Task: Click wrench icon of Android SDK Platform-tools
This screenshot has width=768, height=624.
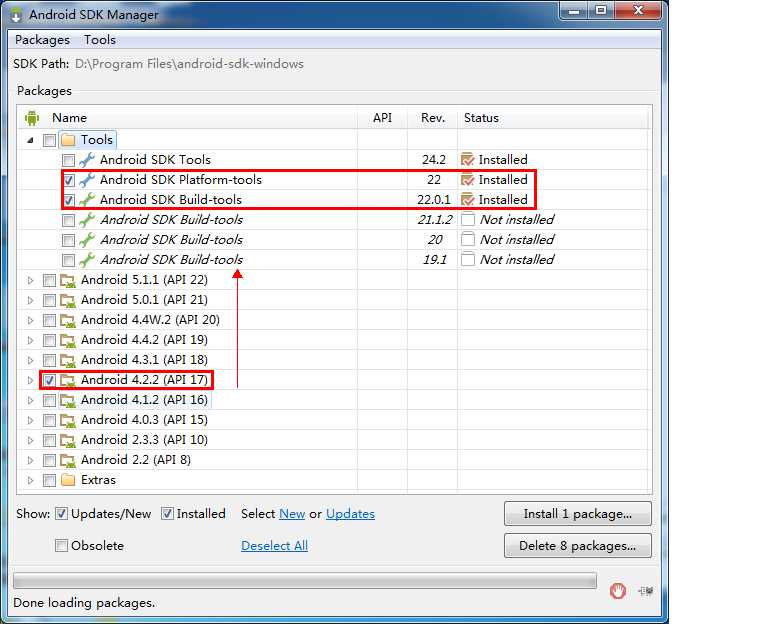Action: click(x=87, y=180)
